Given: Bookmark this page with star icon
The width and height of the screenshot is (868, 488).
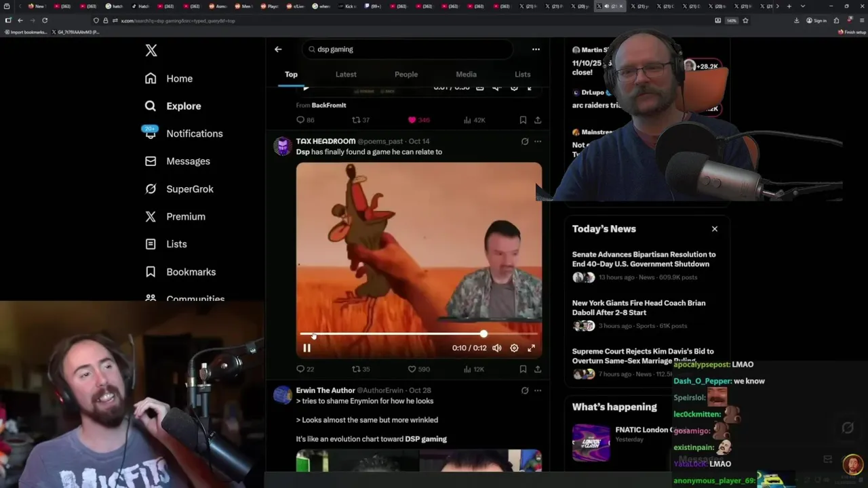Looking at the screenshot, I should [x=745, y=20].
